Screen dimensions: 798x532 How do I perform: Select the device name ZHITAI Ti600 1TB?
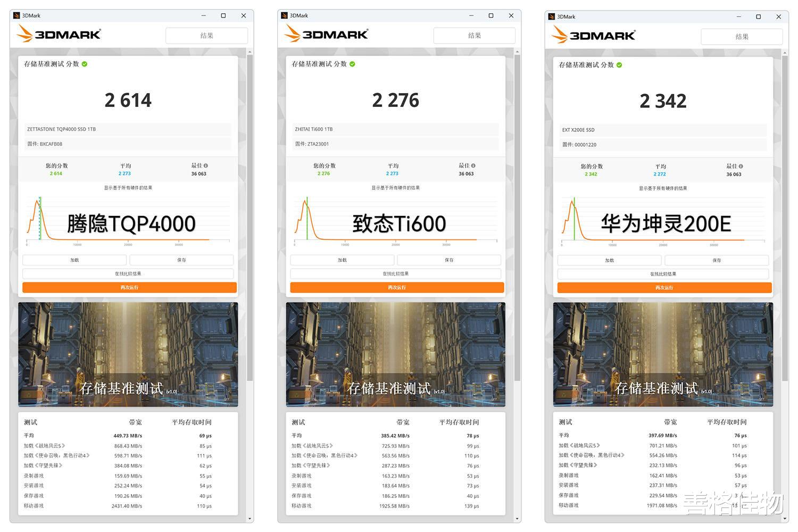[x=314, y=129]
